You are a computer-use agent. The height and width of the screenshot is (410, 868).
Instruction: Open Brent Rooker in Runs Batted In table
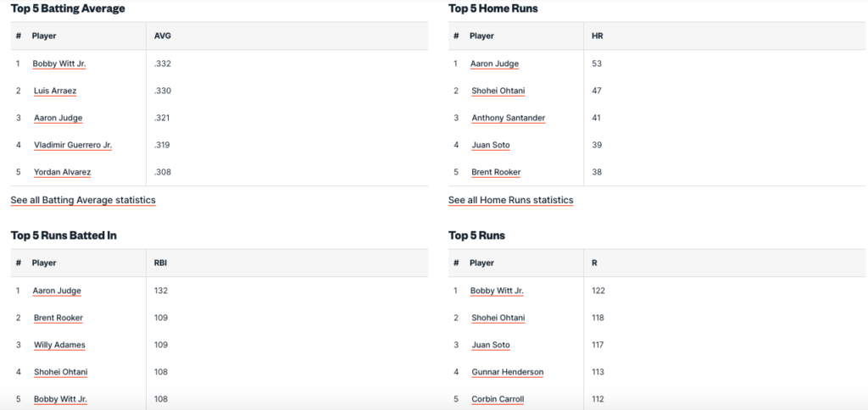pyautogui.click(x=58, y=318)
